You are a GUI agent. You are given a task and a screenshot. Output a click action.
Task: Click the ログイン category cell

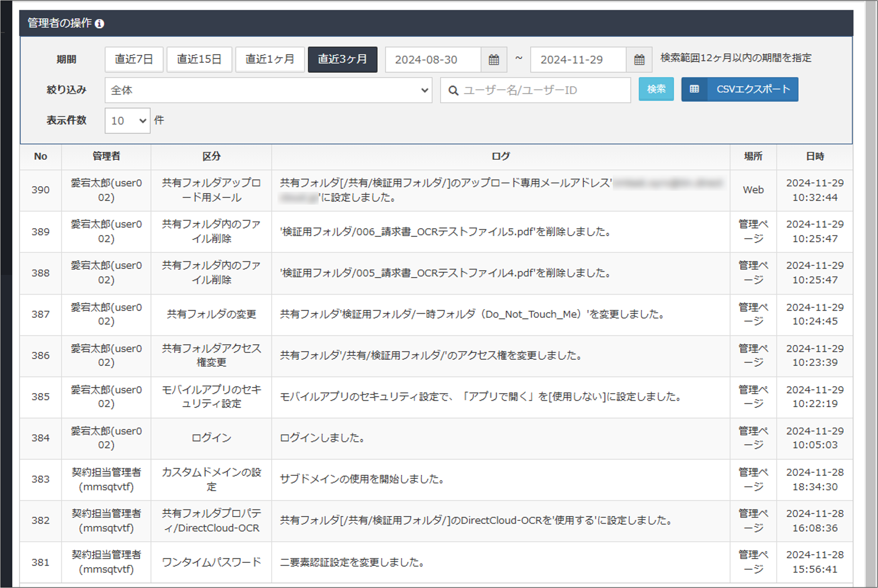tap(211, 438)
